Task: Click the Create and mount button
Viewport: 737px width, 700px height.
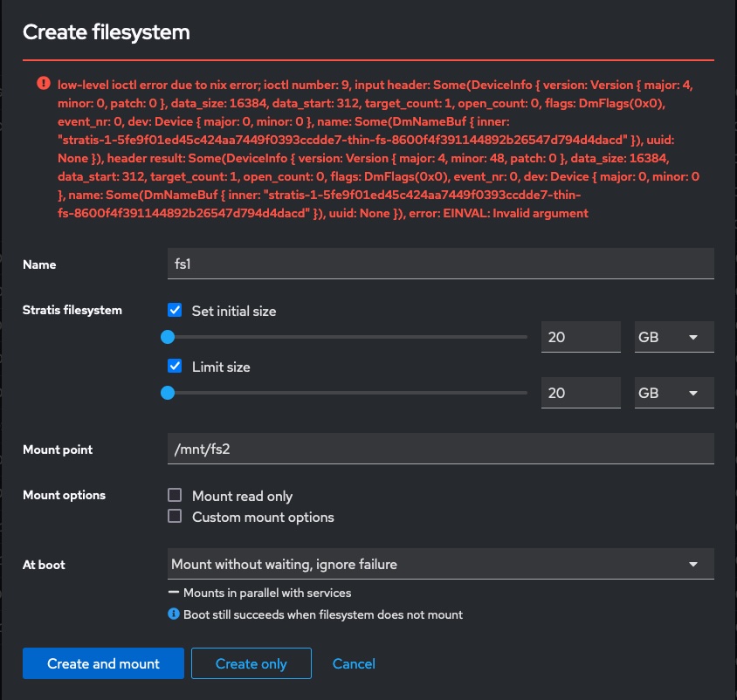Action: click(103, 663)
